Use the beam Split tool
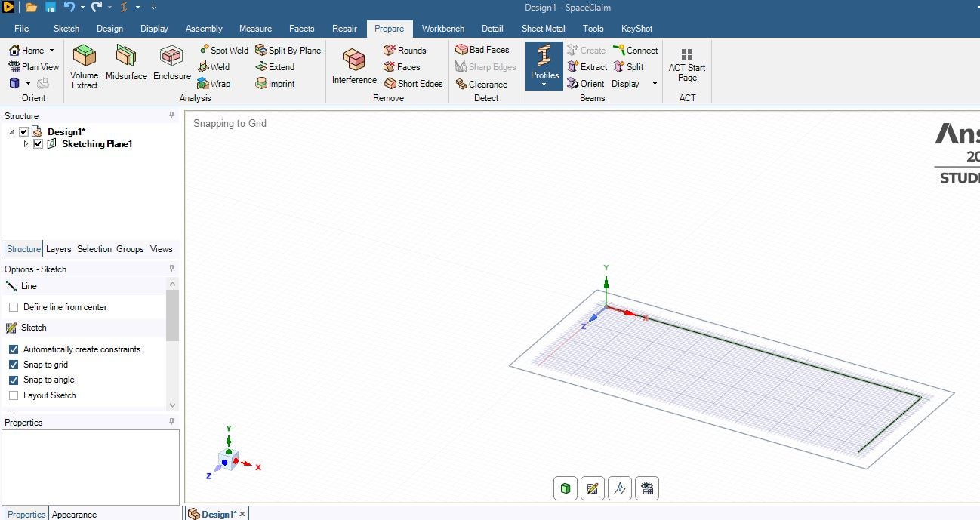 tap(628, 67)
